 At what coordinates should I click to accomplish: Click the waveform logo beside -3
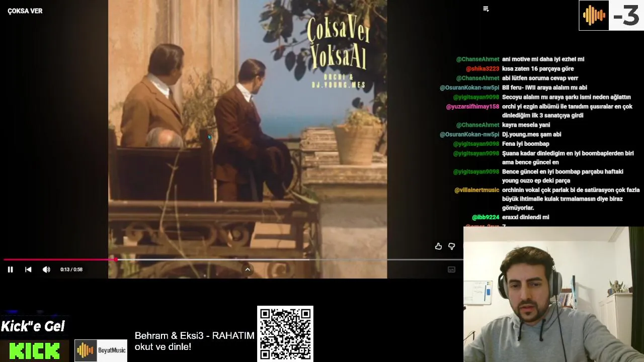tap(594, 15)
